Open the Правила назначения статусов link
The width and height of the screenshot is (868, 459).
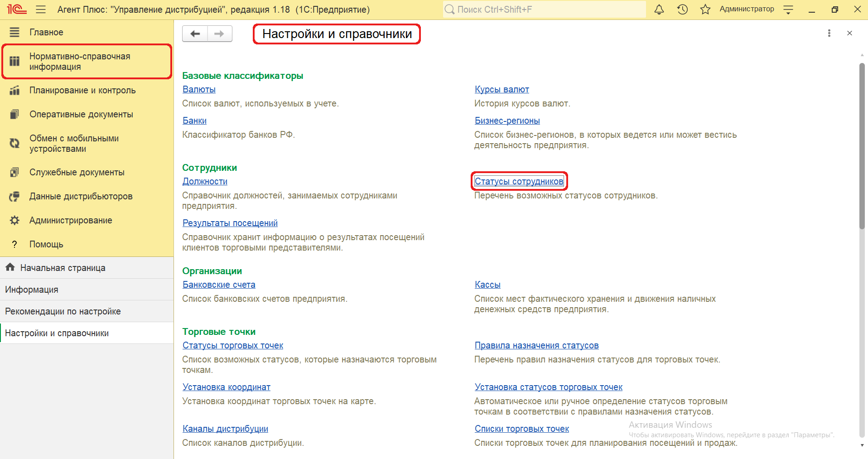[x=536, y=345]
